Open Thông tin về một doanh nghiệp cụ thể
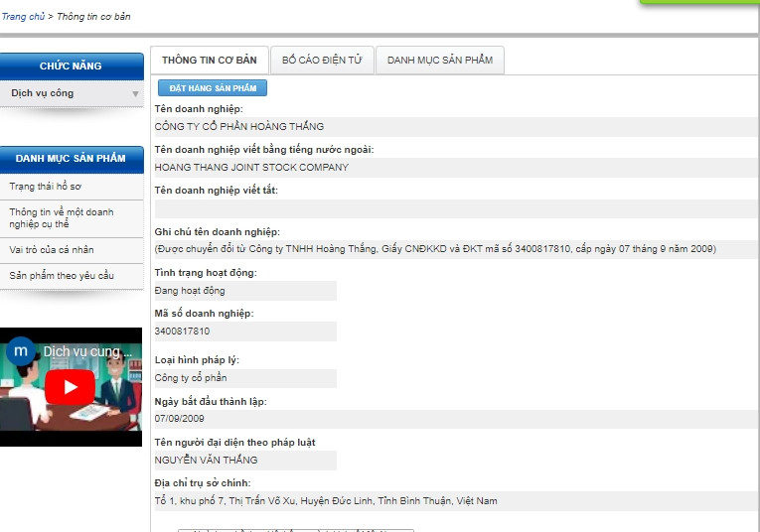Screen dimensions: 760x532 pyautogui.click(x=62, y=218)
